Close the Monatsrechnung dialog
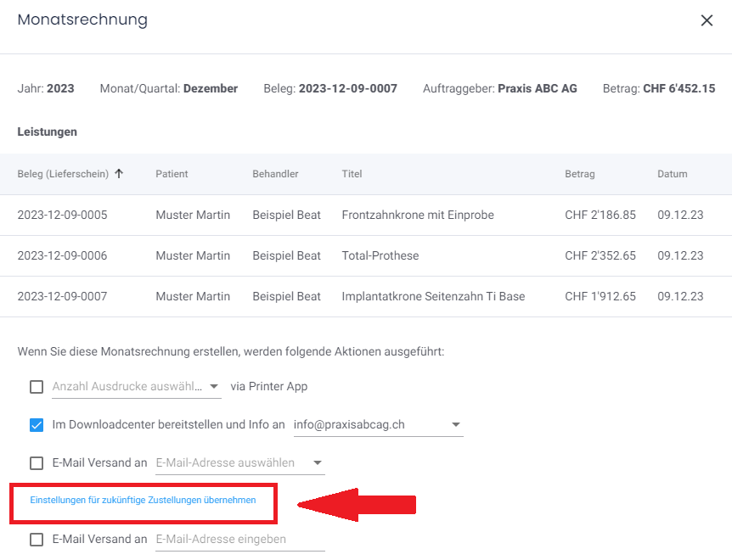Viewport: 732px width, 560px height. [707, 20]
